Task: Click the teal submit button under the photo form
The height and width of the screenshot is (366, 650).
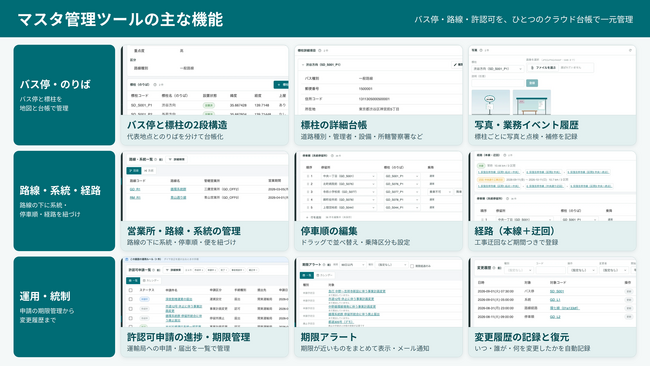Action: click(x=532, y=83)
